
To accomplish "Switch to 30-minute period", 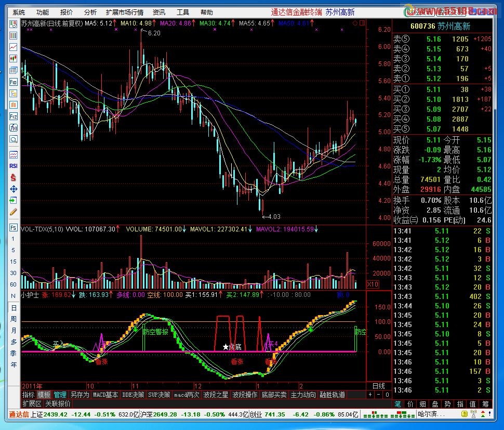I will [x=13, y=273].
